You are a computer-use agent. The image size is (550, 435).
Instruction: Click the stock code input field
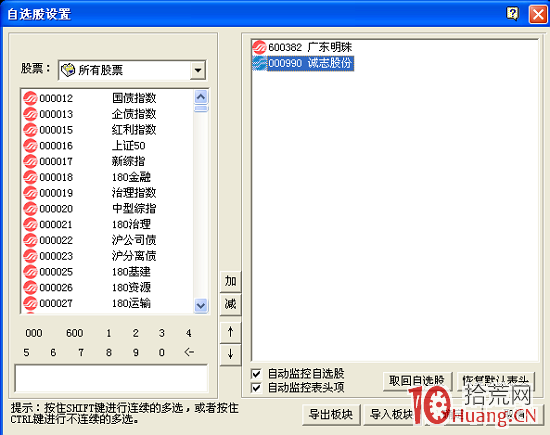[112, 378]
